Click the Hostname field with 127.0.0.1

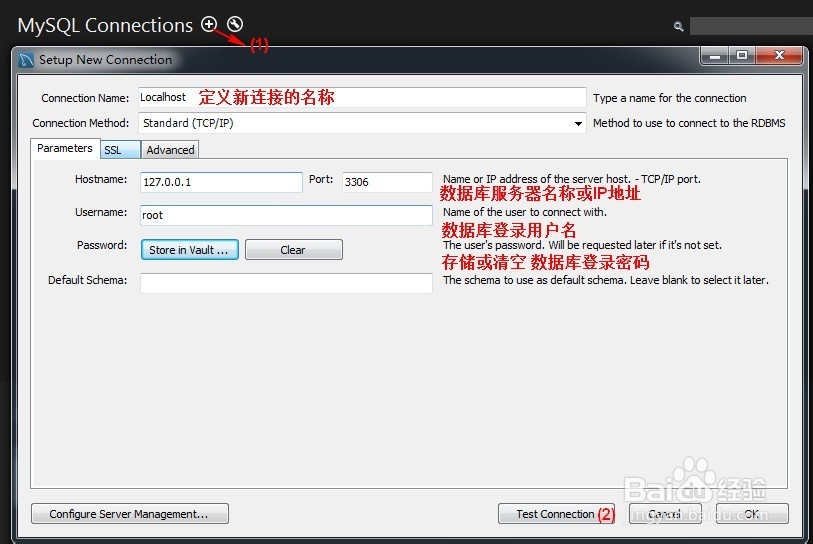(x=221, y=182)
